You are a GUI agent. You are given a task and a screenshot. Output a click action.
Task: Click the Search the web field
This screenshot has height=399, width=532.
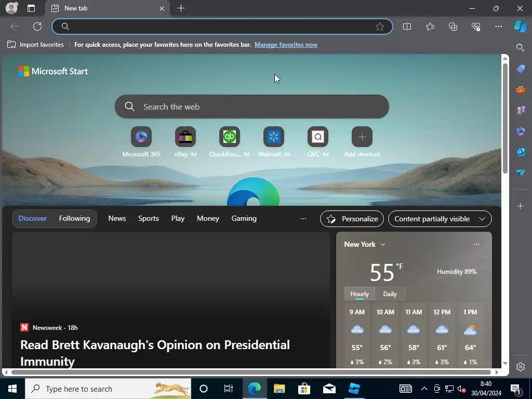[252, 107]
